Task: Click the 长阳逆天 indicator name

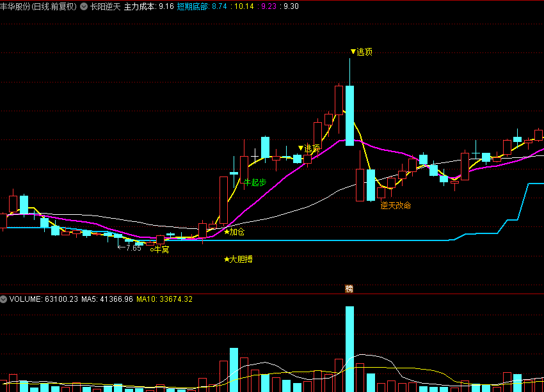Action: 105,6
